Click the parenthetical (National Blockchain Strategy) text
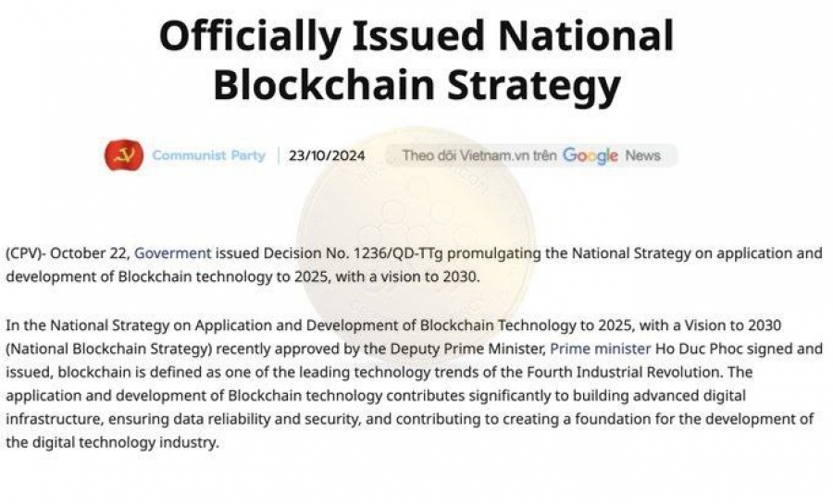The image size is (833, 504). click(x=109, y=349)
